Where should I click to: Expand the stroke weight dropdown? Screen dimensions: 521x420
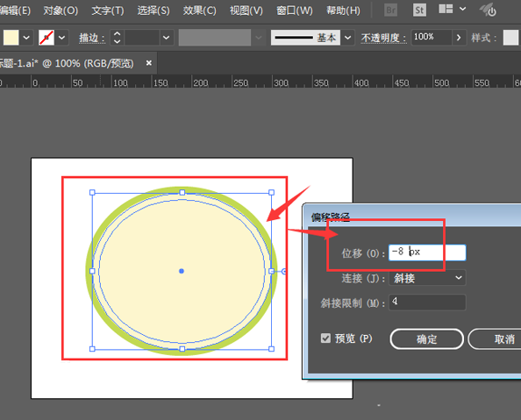pos(166,38)
